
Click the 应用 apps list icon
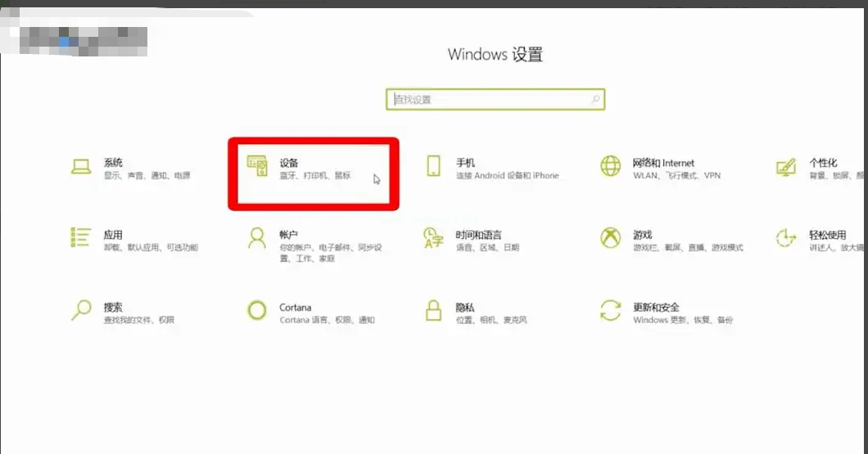(80, 238)
